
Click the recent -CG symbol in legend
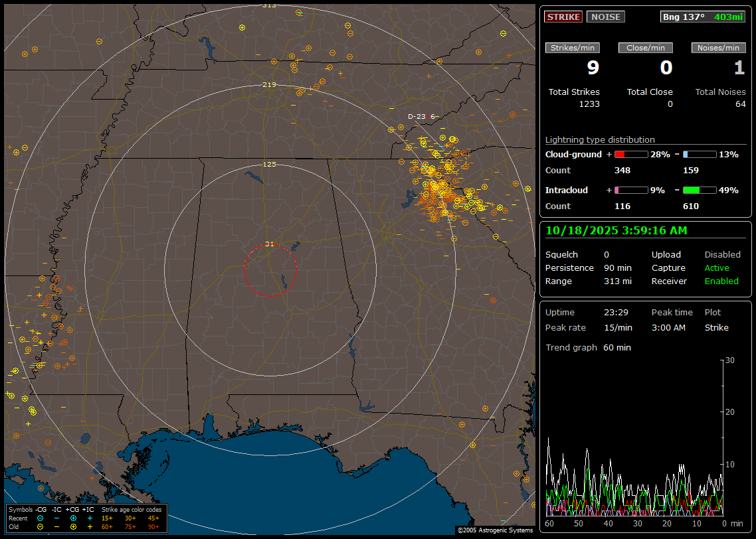tap(41, 518)
